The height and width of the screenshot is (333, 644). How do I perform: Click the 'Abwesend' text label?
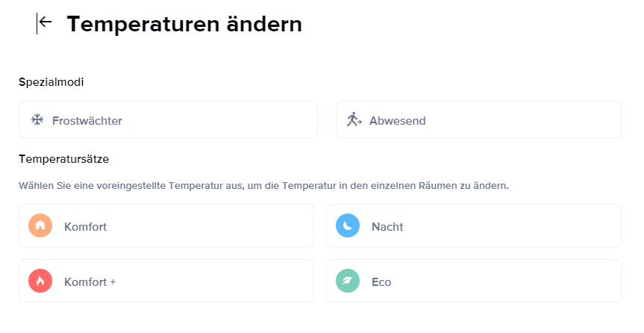pos(397,121)
